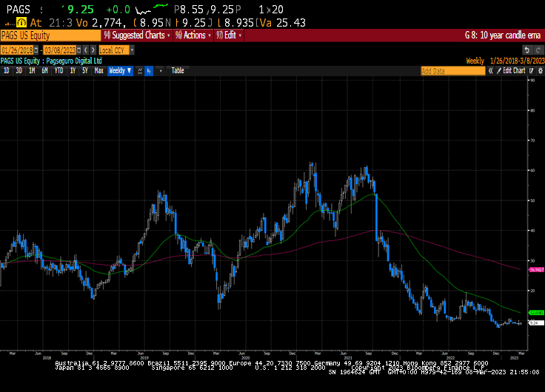
Task: Open the start date calendar picker
Action: 37,50
